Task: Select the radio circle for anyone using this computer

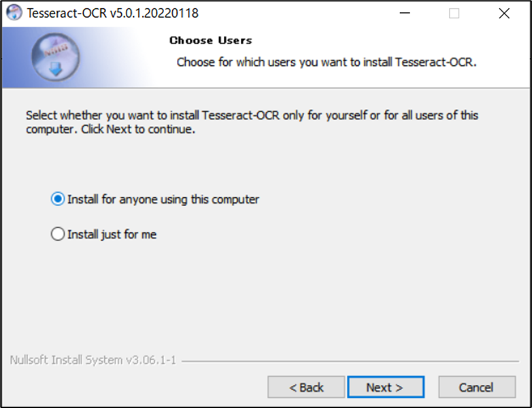Action: point(58,200)
